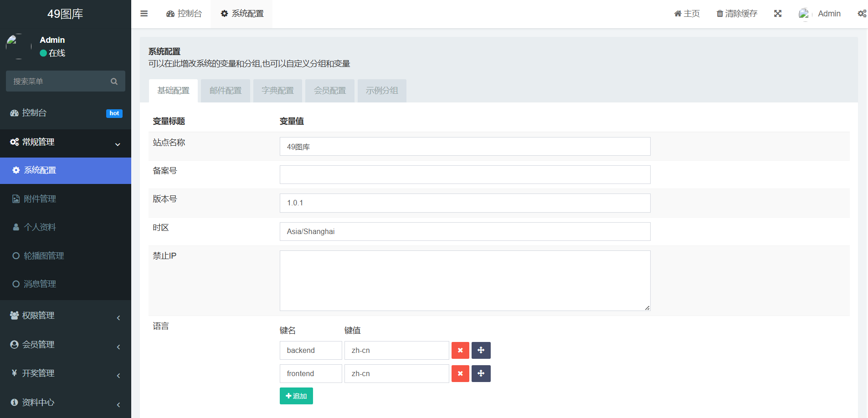Click the 站点名称 input field
This screenshot has height=418, width=868.
tap(465, 147)
